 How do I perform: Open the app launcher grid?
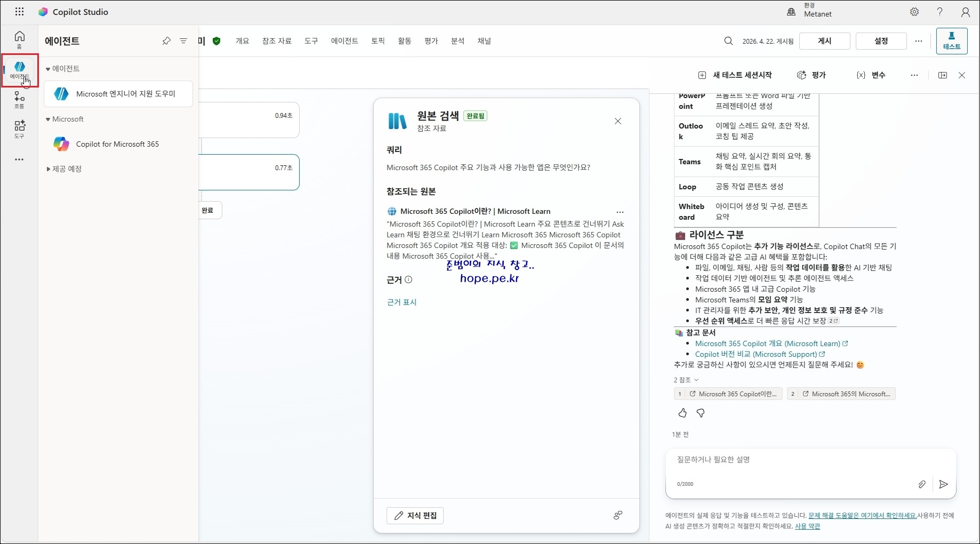tap(19, 12)
